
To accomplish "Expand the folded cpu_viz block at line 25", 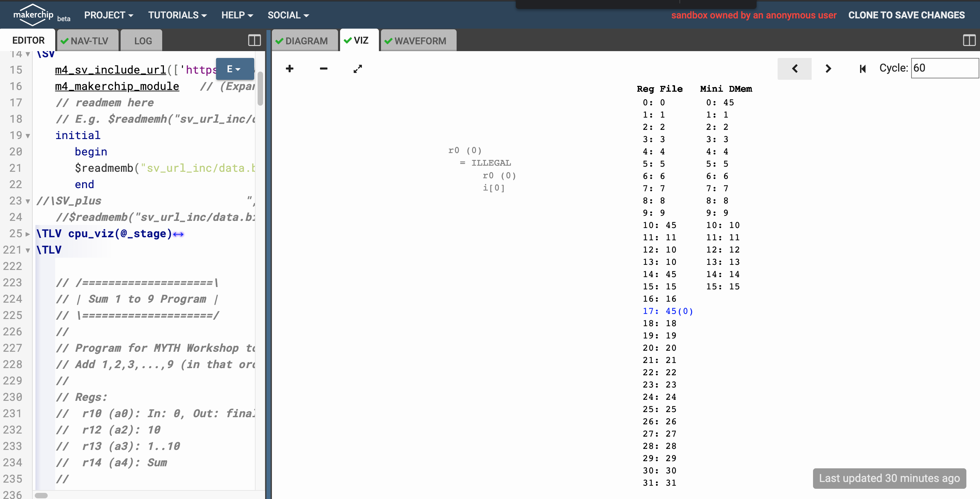I will pyautogui.click(x=28, y=234).
